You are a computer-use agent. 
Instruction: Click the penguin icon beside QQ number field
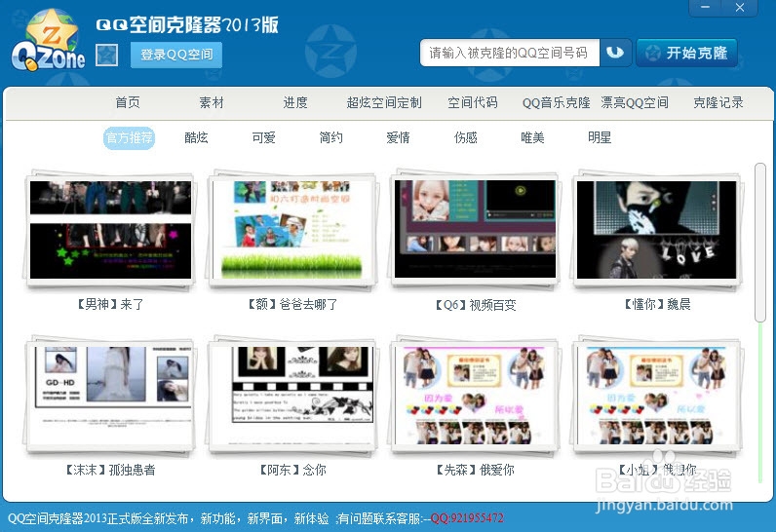(x=615, y=53)
